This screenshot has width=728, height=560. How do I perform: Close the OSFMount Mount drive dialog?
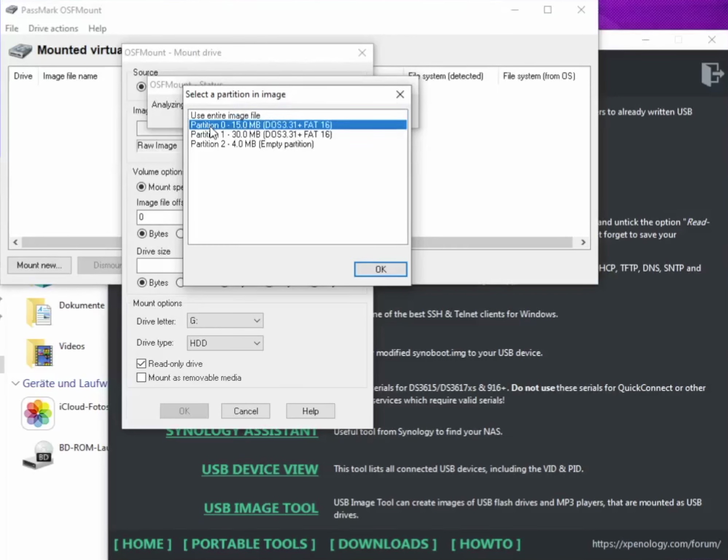pos(362,53)
